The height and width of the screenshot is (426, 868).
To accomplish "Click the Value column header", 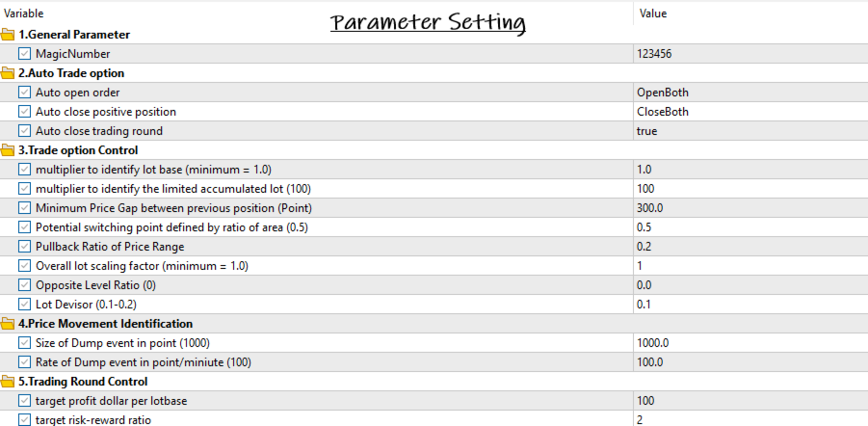I will (652, 13).
